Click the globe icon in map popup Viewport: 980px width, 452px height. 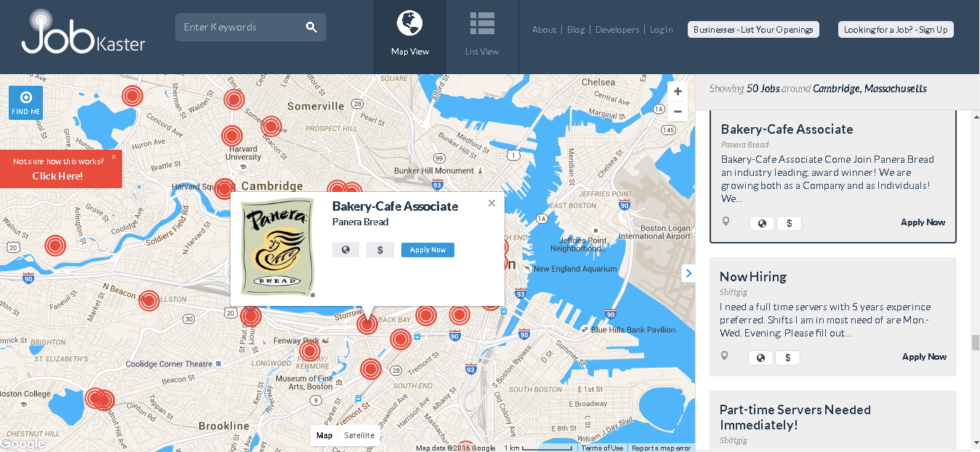click(x=345, y=250)
